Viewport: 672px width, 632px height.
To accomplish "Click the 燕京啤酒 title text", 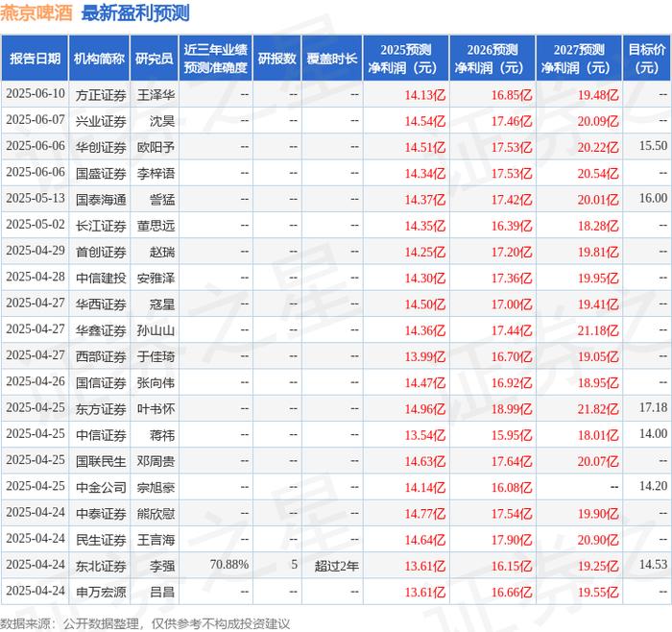I will click(36, 13).
